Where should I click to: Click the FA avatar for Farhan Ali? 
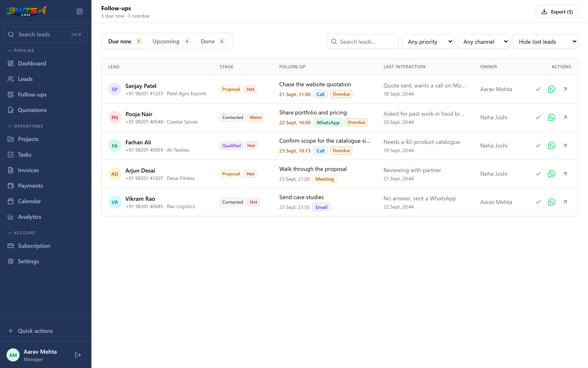(115, 146)
